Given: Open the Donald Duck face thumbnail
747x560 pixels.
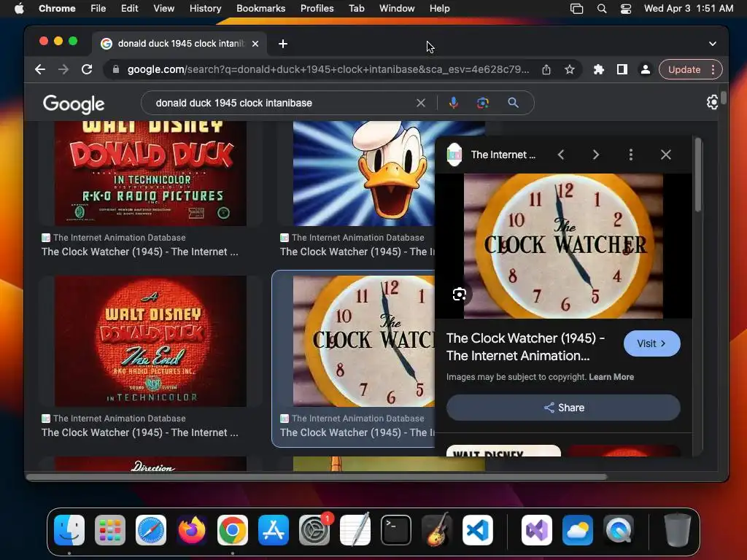Looking at the screenshot, I should point(364,174).
